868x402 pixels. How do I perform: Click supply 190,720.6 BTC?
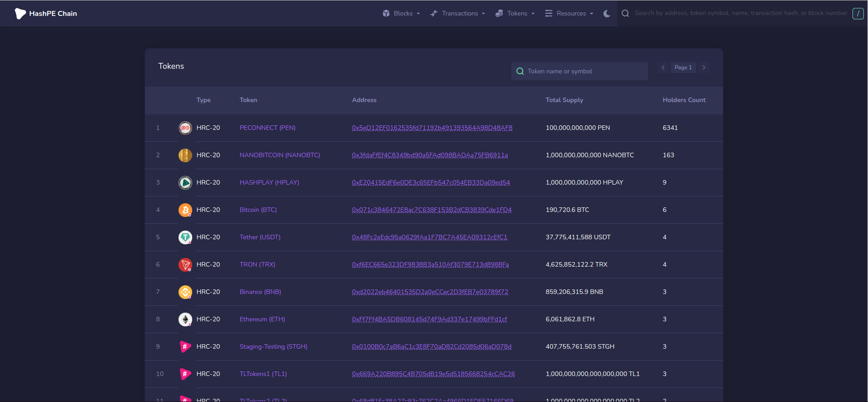click(567, 210)
